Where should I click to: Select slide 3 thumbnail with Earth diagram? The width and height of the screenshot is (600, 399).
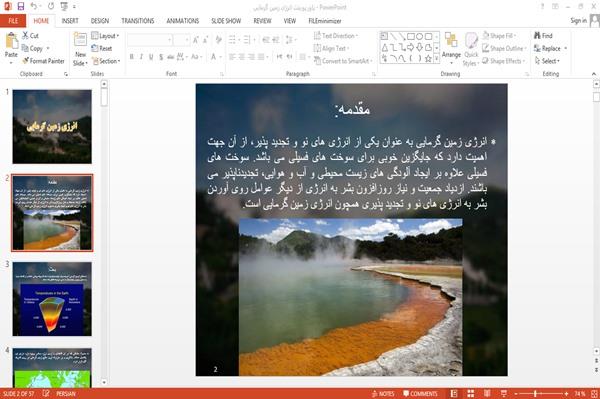pyautogui.click(x=52, y=299)
